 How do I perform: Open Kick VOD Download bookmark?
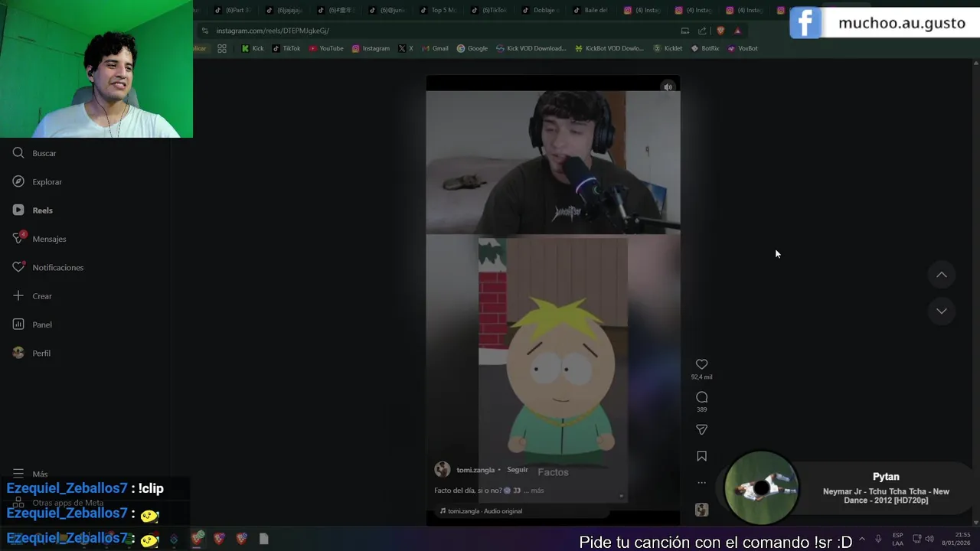[x=531, y=48]
